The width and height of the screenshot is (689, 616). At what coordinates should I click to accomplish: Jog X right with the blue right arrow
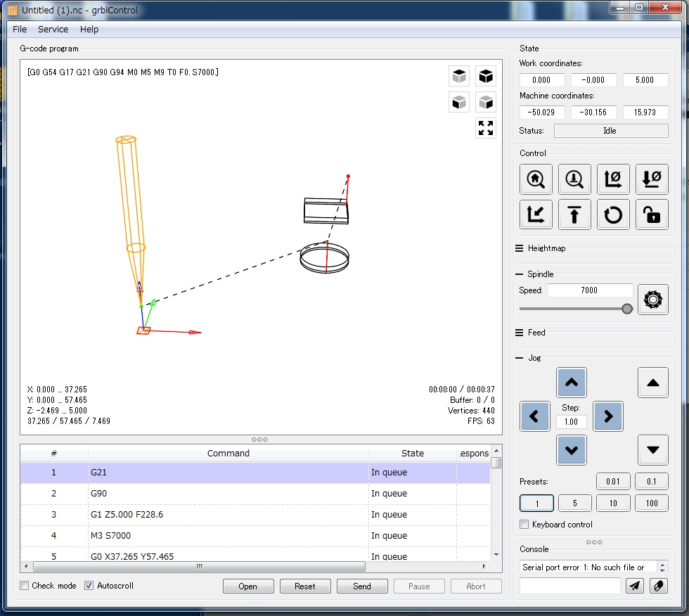pyautogui.click(x=608, y=416)
